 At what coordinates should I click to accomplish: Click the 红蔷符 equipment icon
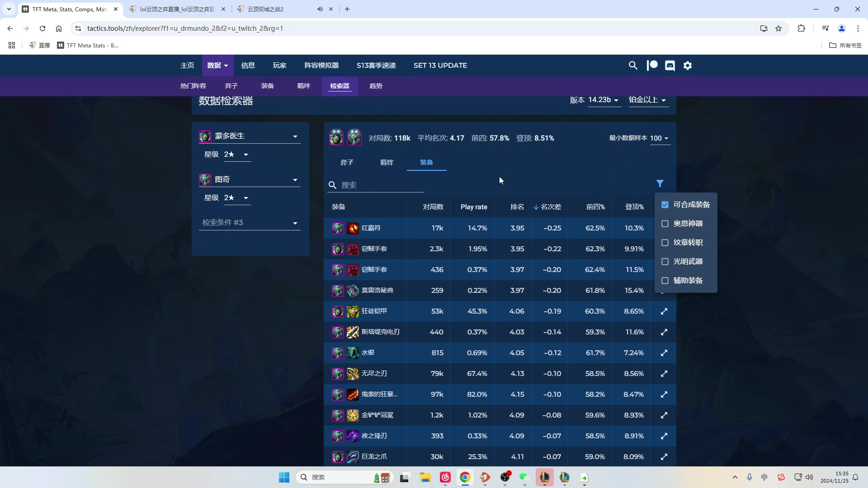352,228
